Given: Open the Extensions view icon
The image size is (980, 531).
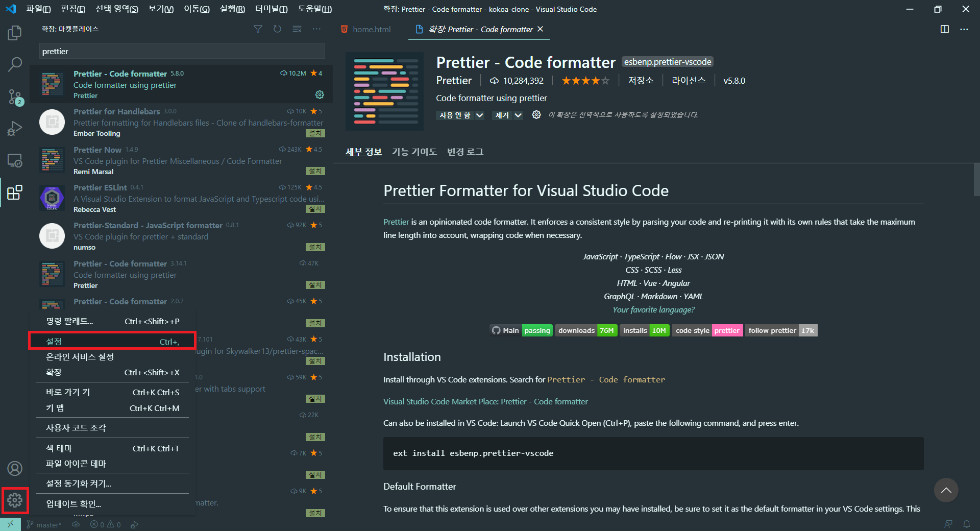Looking at the screenshot, I should tap(15, 192).
